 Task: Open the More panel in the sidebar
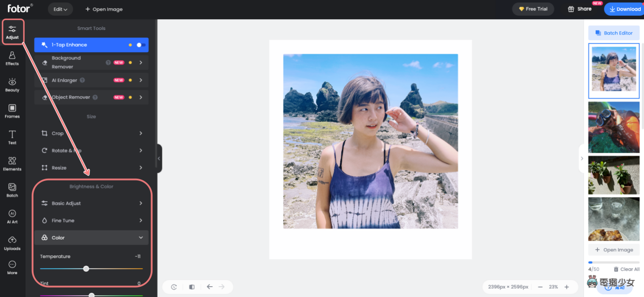tap(12, 268)
